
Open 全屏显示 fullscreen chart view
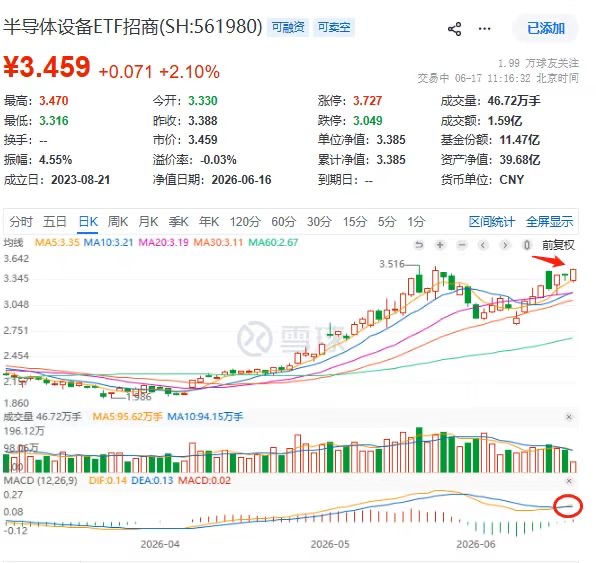550,222
